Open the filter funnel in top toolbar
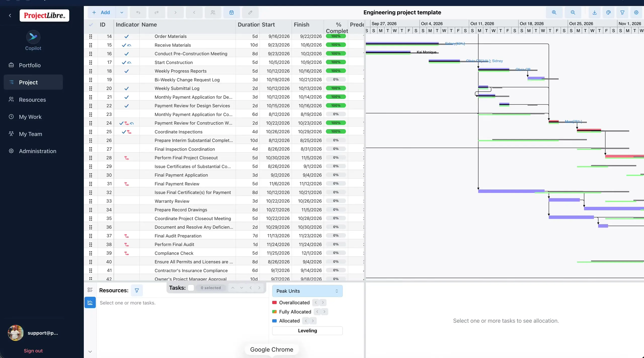The image size is (644, 358). tap(622, 12)
